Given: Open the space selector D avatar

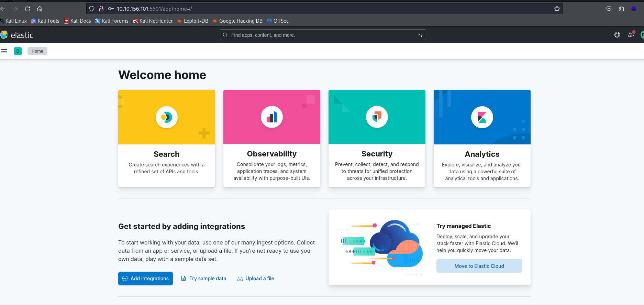Looking at the screenshot, I should (x=18, y=51).
